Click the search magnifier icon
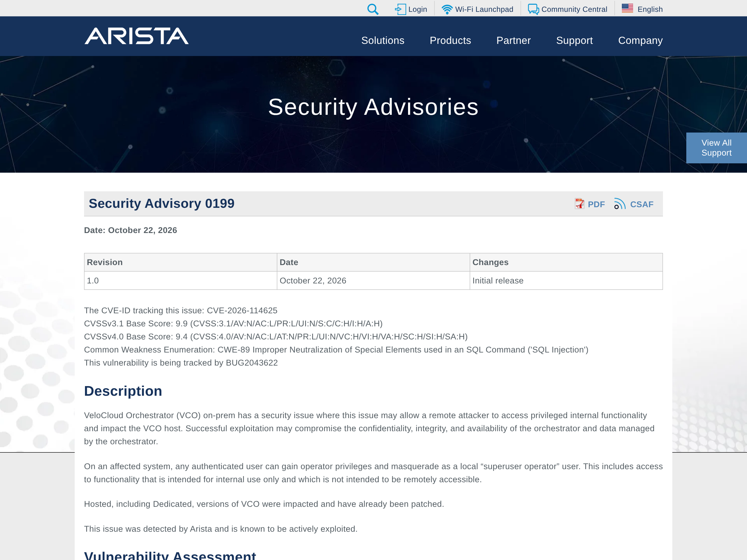 (373, 9)
